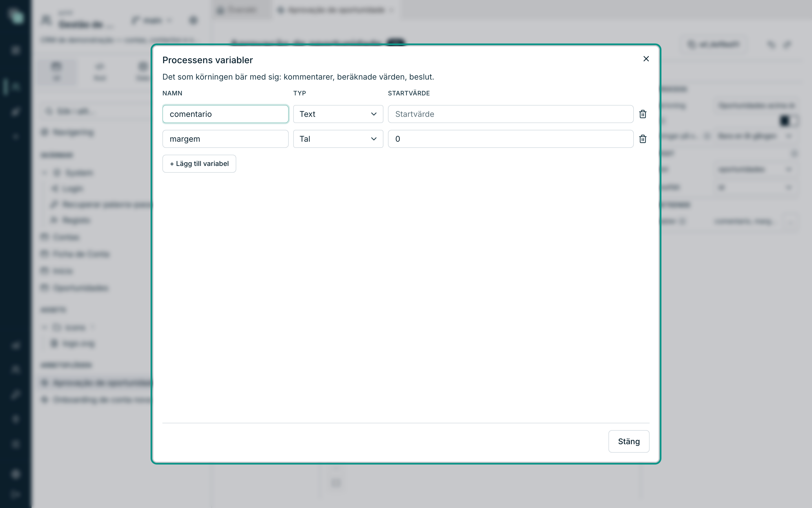The height and width of the screenshot is (508, 812).
Task: Edit the comentario name field
Action: [x=226, y=114]
